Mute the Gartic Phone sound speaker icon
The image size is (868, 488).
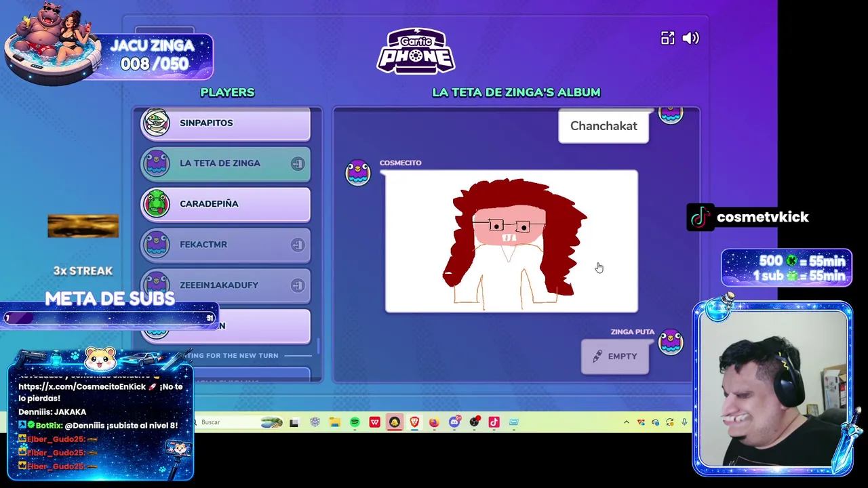pyautogui.click(x=690, y=38)
